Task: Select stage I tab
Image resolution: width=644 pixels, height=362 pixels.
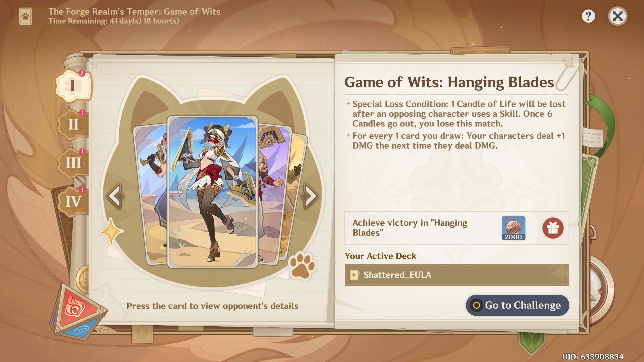Action: [73, 86]
